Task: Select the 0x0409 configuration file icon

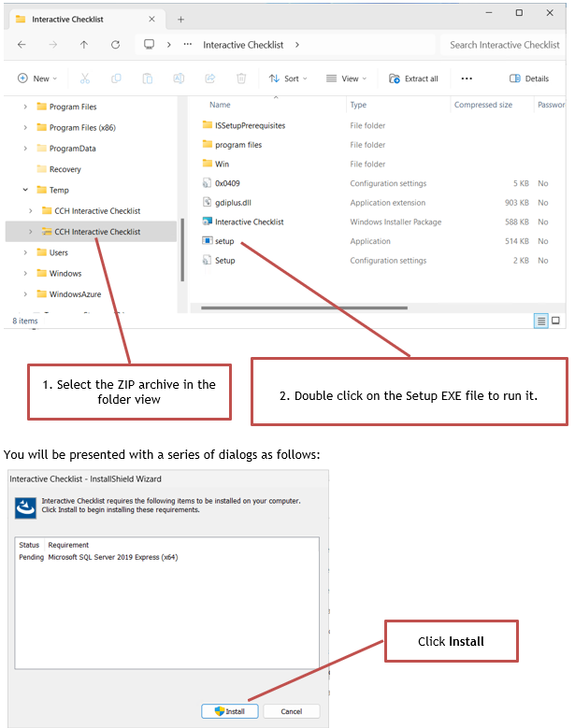Action: (x=208, y=183)
